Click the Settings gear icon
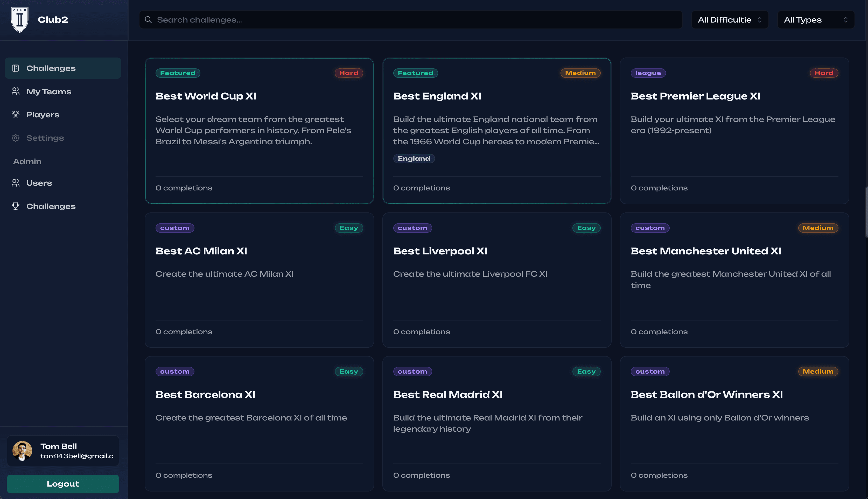 click(16, 138)
